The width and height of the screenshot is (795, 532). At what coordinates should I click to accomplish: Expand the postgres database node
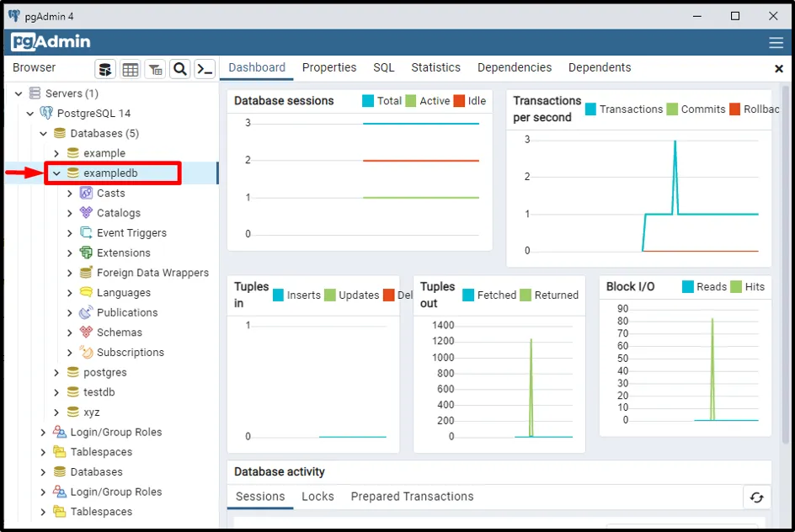coord(56,373)
